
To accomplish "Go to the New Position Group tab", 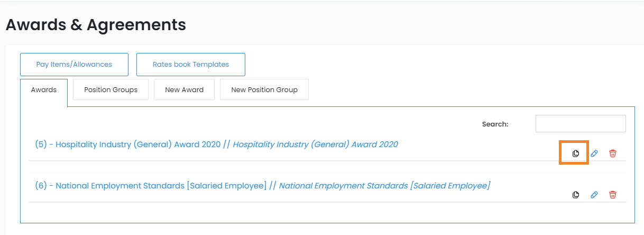I will tap(264, 90).
